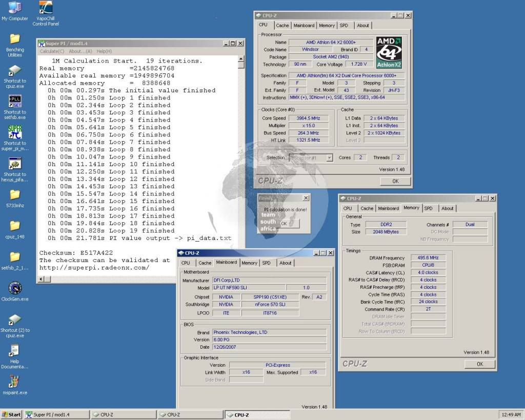Confirm OK on the PI calculation done dialog
This screenshot has height=420, width=525.
coord(285,224)
